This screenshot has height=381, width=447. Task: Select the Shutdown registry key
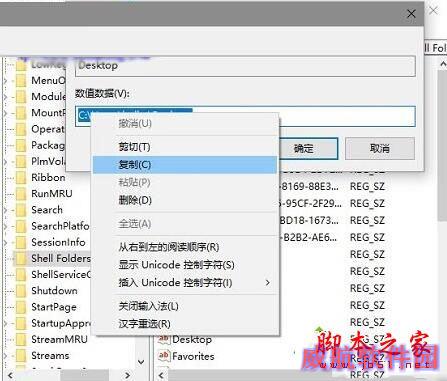coord(54,291)
